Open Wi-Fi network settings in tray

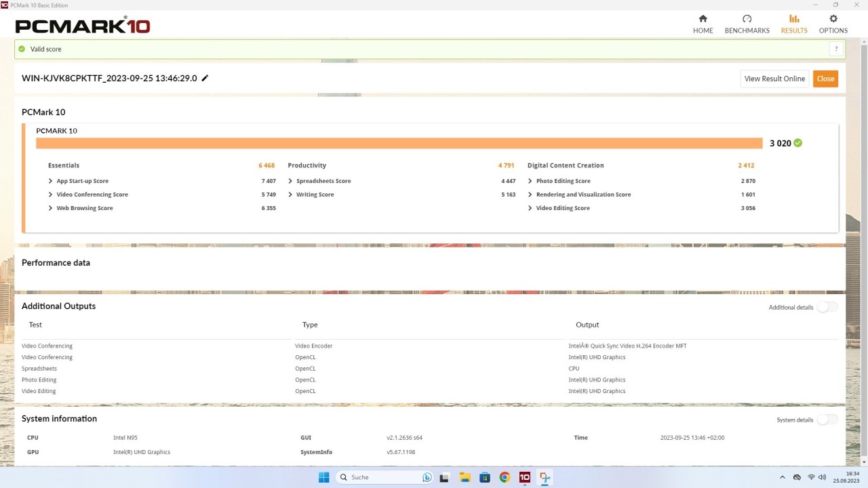[x=811, y=477]
